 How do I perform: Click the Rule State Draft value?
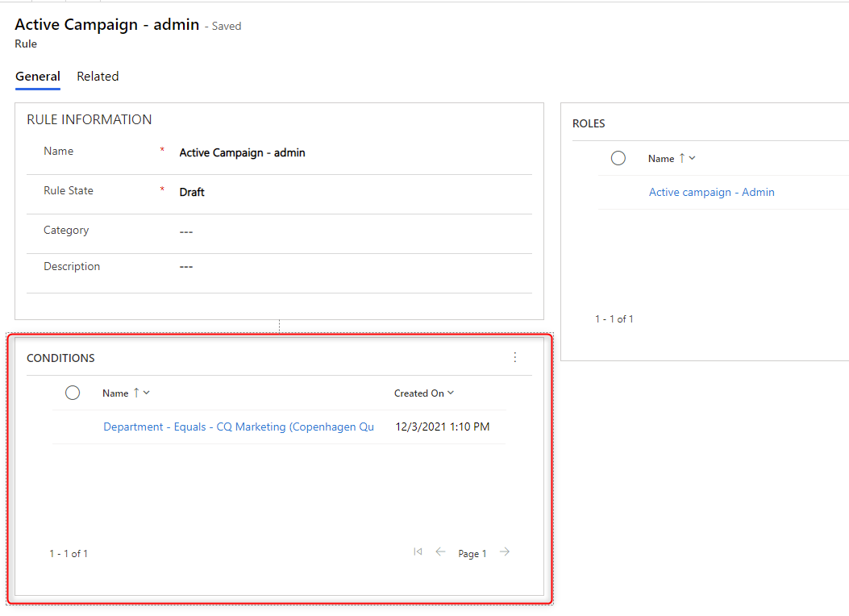tap(192, 192)
